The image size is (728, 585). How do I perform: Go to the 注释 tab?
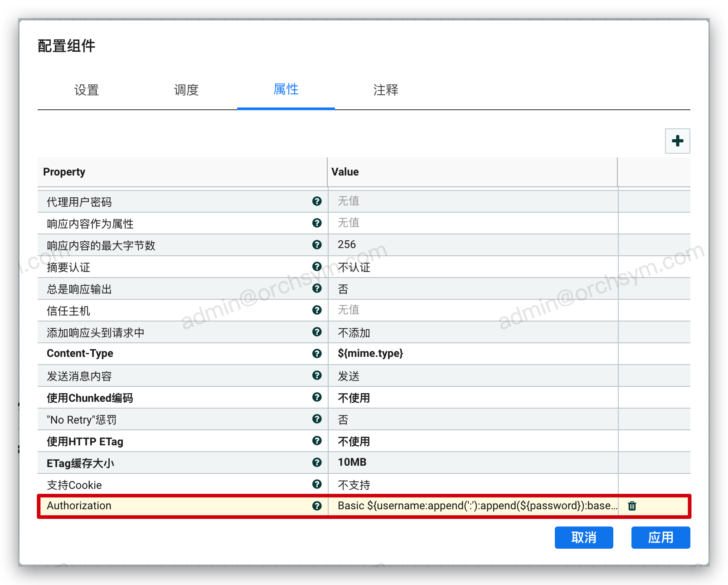(386, 90)
